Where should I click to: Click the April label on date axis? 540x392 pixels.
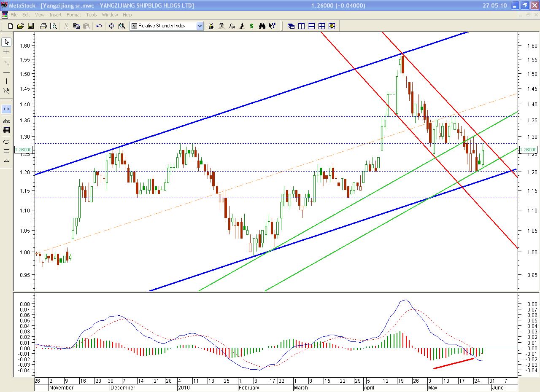(x=369, y=387)
